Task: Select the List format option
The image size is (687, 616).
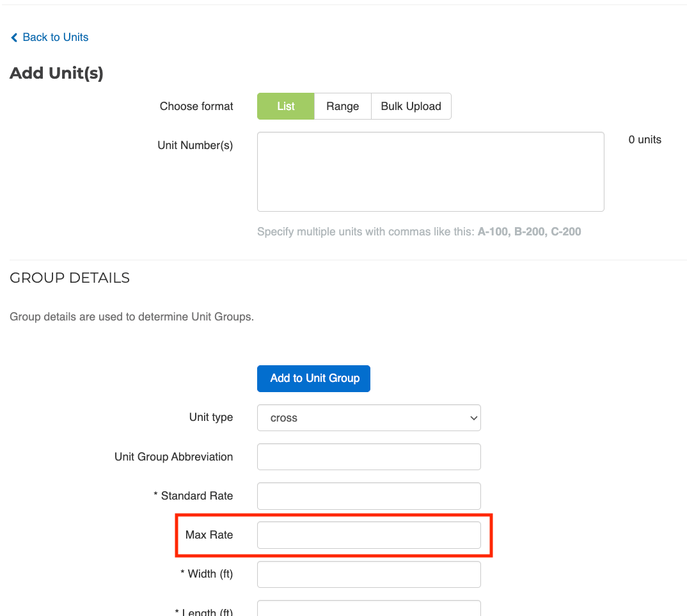Action: click(x=285, y=106)
